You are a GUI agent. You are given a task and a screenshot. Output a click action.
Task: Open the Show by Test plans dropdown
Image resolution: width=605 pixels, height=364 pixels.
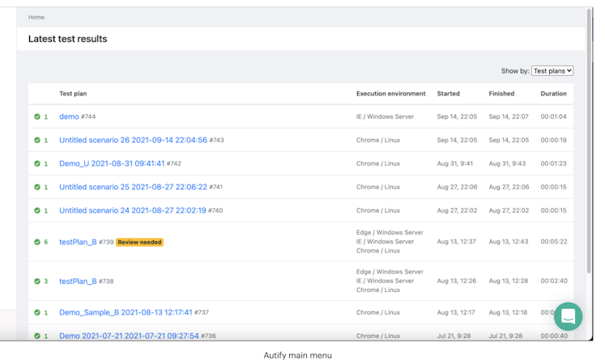point(552,71)
